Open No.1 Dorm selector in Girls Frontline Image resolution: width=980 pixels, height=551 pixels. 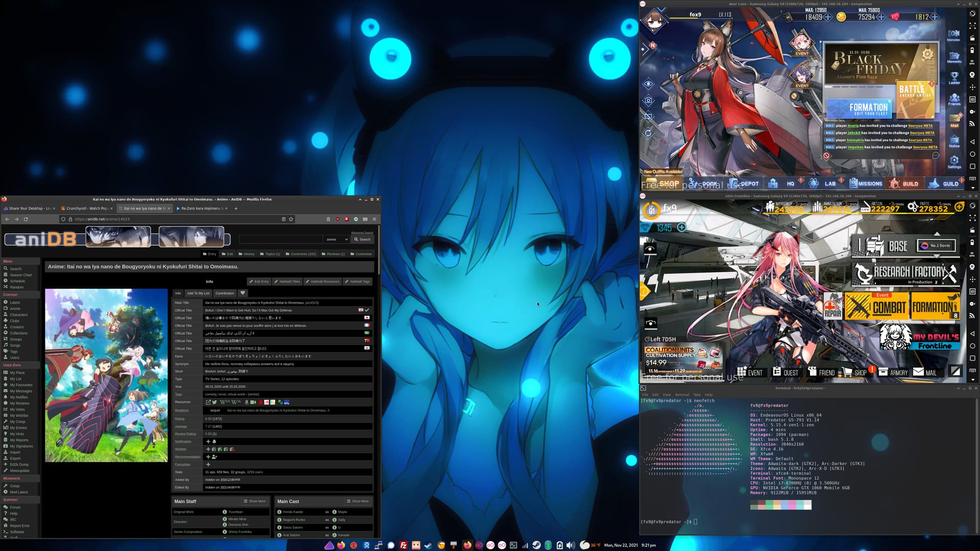936,245
